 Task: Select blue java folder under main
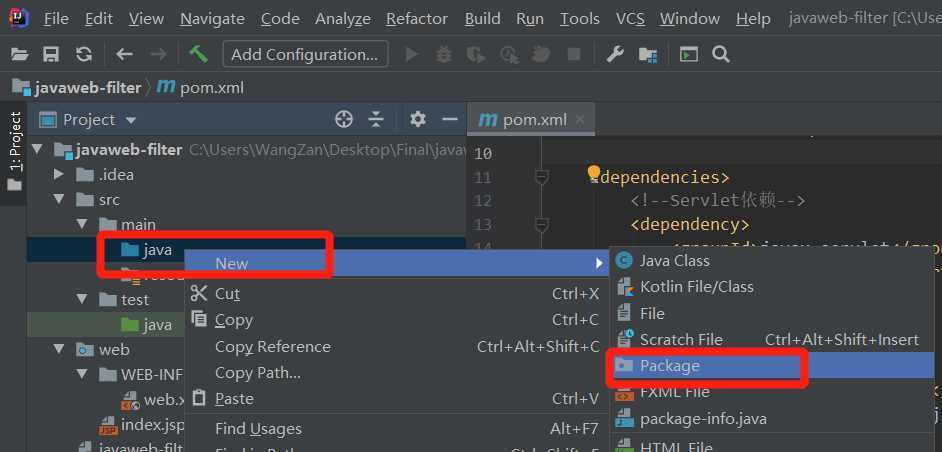tap(147, 249)
